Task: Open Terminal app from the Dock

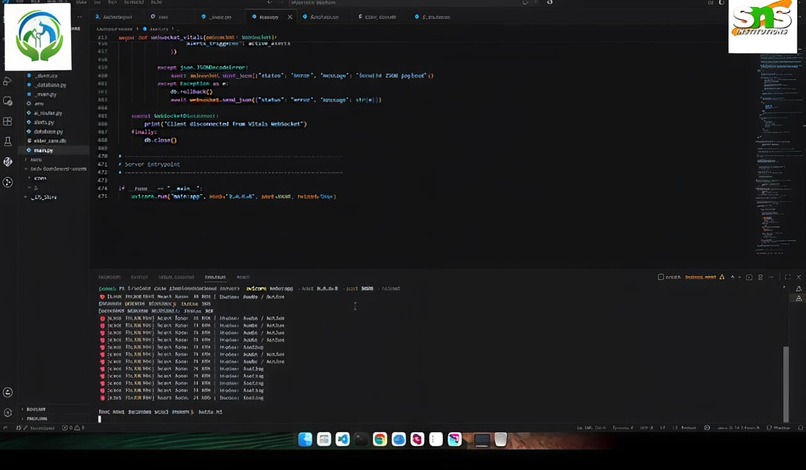Action: [x=361, y=440]
